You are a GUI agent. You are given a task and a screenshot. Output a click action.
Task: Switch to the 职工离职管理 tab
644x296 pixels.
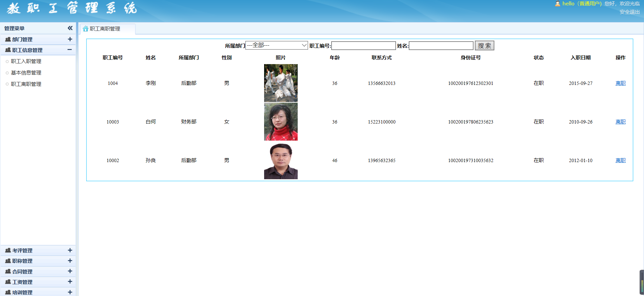(x=105, y=29)
